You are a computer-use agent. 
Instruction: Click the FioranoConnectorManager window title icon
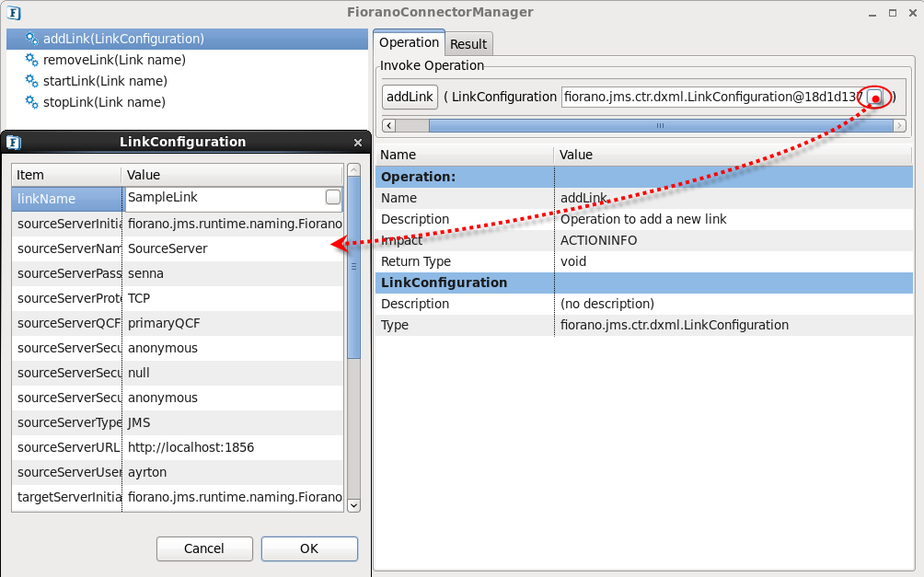(14, 12)
